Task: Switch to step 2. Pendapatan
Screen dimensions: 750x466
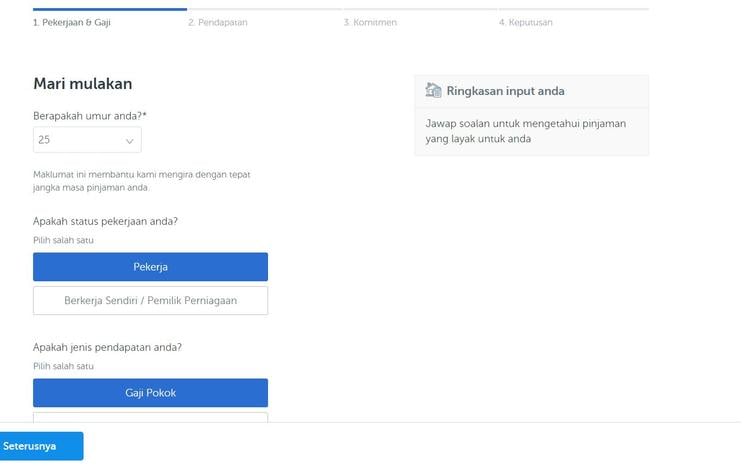Action: tap(218, 22)
